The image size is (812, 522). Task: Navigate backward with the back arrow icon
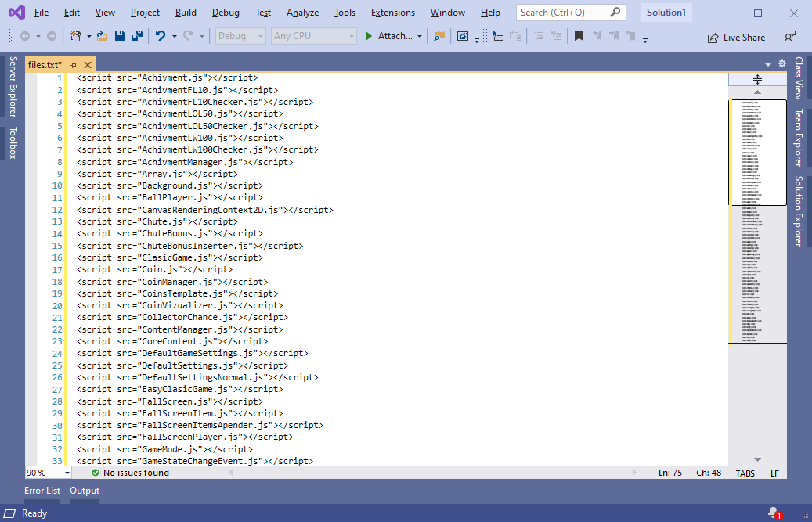click(25, 36)
